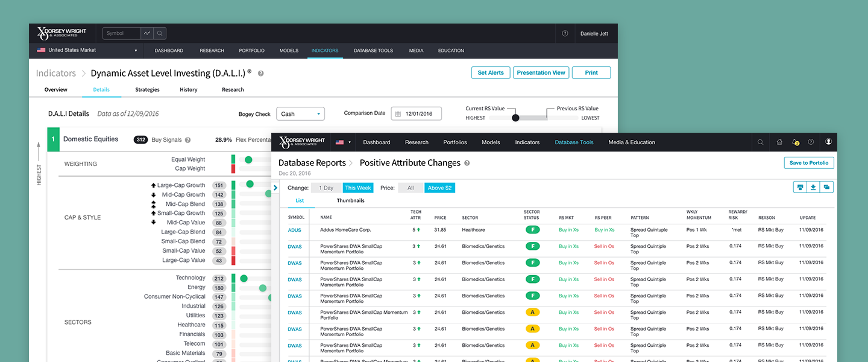Click the green dot on Equal Weight row
Viewport: 868px width, 362px height.
[248, 160]
